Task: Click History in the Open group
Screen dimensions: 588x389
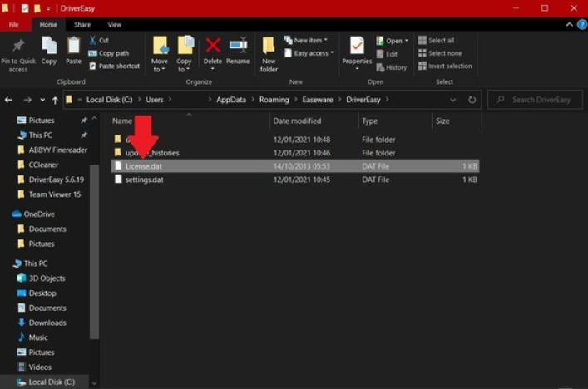Action: (x=392, y=67)
